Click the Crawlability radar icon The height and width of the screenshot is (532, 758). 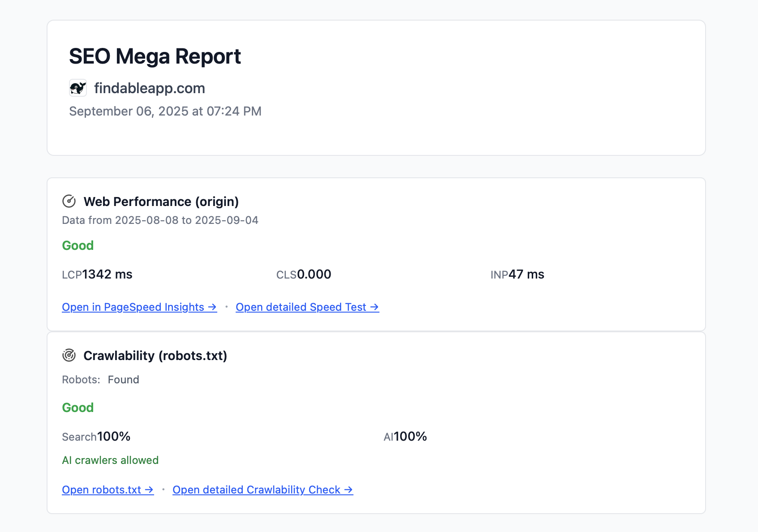(69, 356)
